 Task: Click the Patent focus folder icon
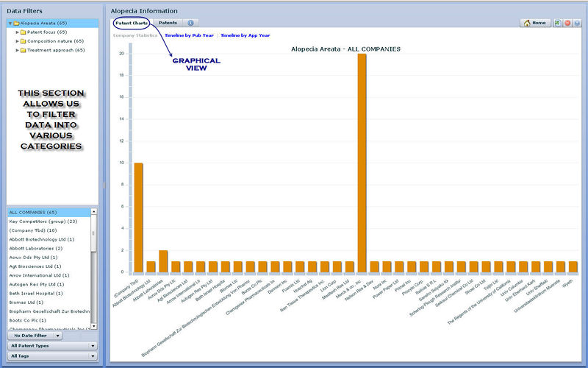(24, 32)
